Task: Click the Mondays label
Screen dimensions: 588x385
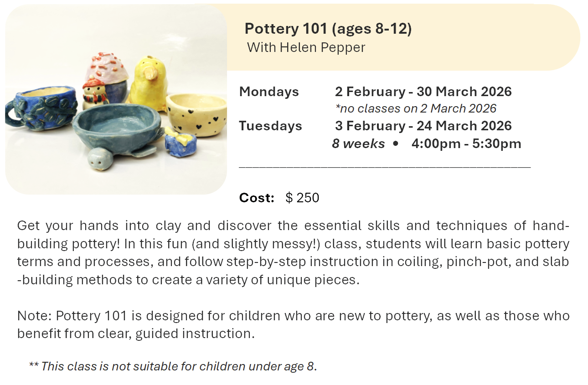Action: coord(269,92)
